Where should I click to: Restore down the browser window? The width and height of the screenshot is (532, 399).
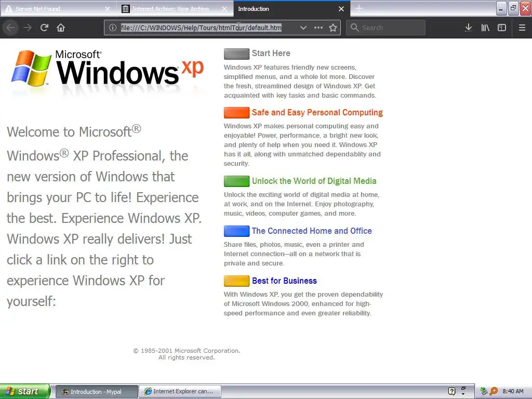pyautogui.click(x=513, y=8)
